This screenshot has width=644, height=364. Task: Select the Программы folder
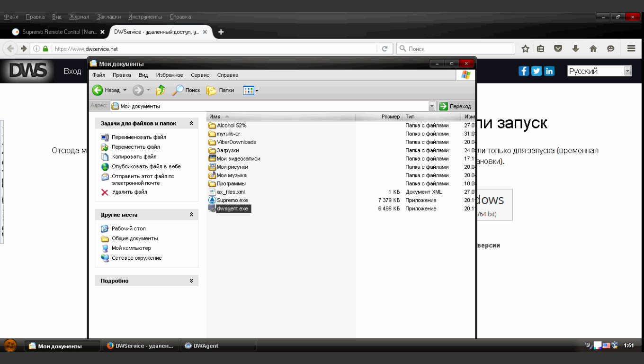click(x=227, y=183)
